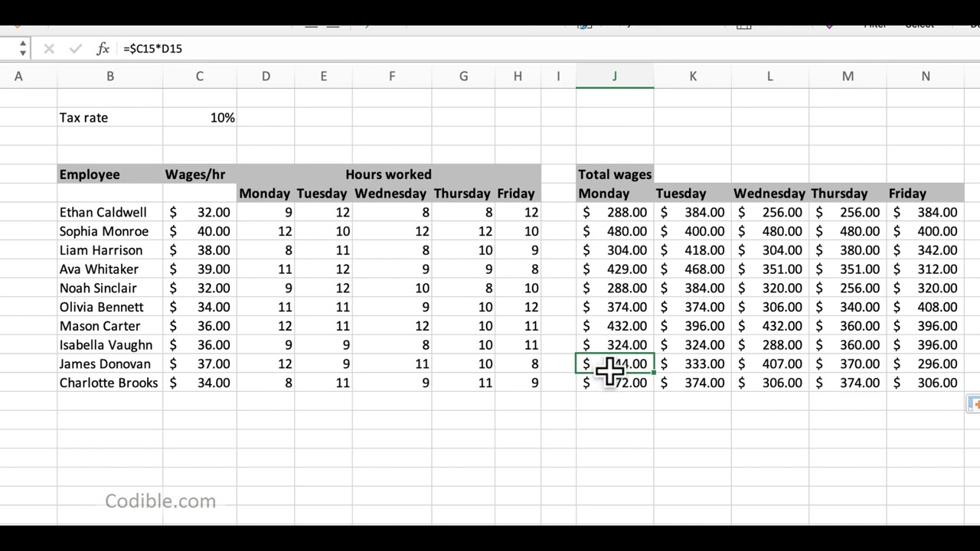The image size is (980, 551).
Task: Select Noah Sinclair's Wednesday hours cell (10)
Action: pyautogui.click(x=392, y=289)
